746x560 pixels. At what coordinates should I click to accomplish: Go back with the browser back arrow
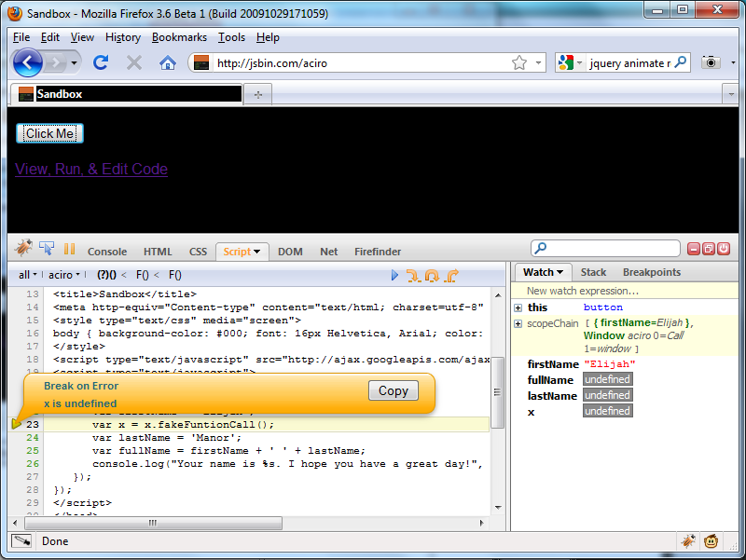28,62
